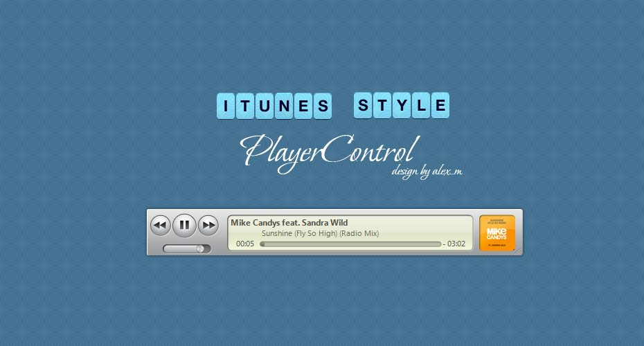The image size is (644, 346).
Task: Click the elapsed time 00:05
Action: coord(245,244)
